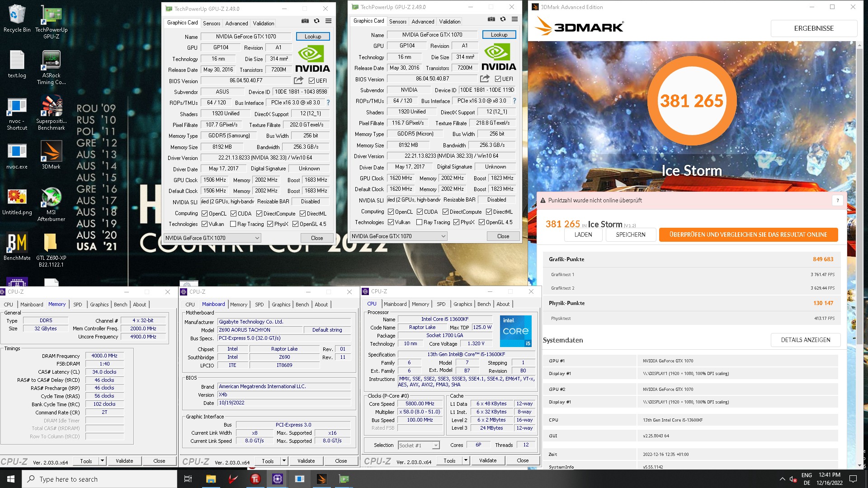The width and height of the screenshot is (868, 488).
Task: Open notification center in system tray
Action: pyautogui.click(x=853, y=479)
